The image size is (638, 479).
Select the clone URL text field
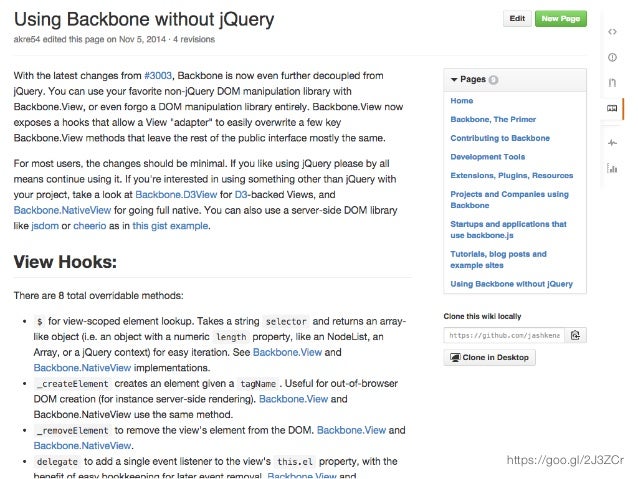click(x=504, y=335)
